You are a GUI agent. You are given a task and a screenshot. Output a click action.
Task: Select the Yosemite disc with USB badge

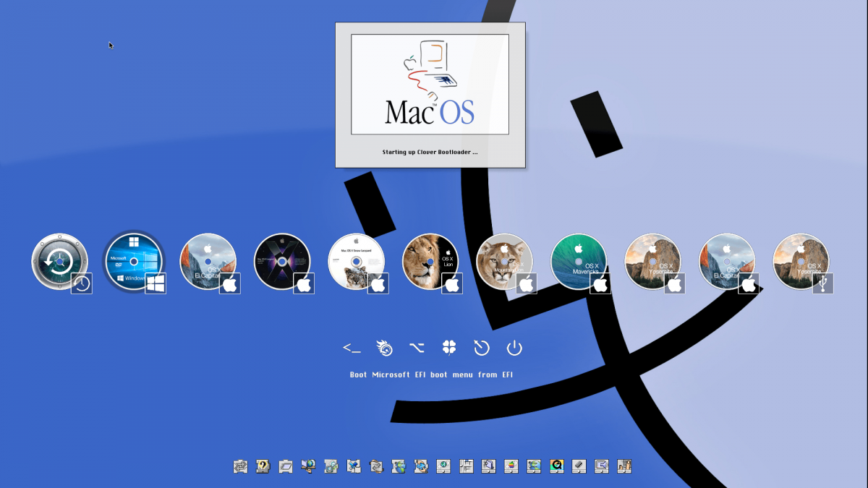pos(801,261)
